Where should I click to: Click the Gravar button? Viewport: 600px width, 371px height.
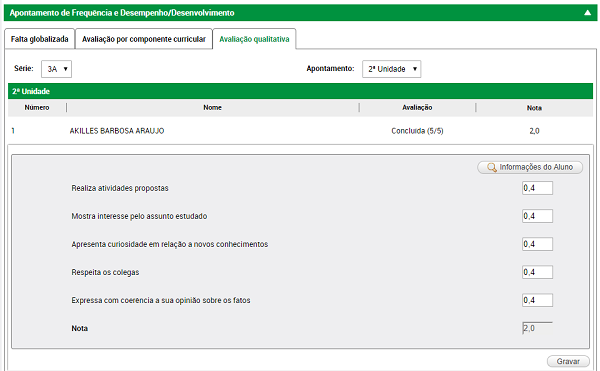pyautogui.click(x=568, y=361)
